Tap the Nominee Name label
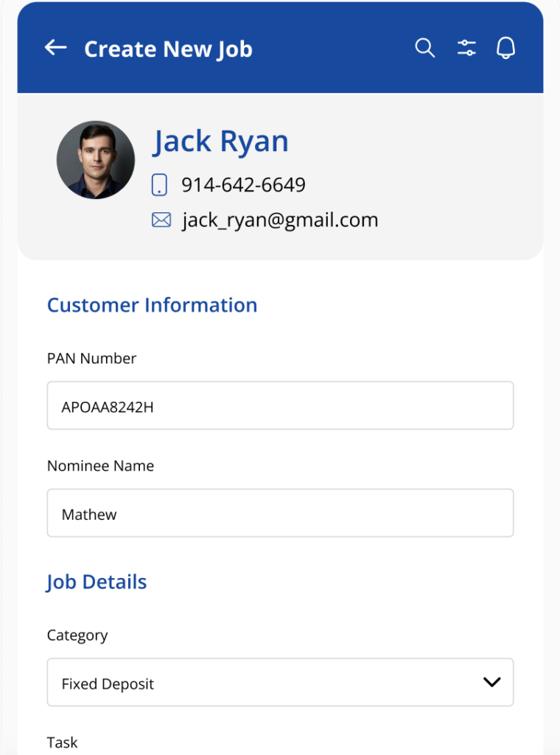This screenshot has height=755, width=560. point(100,466)
